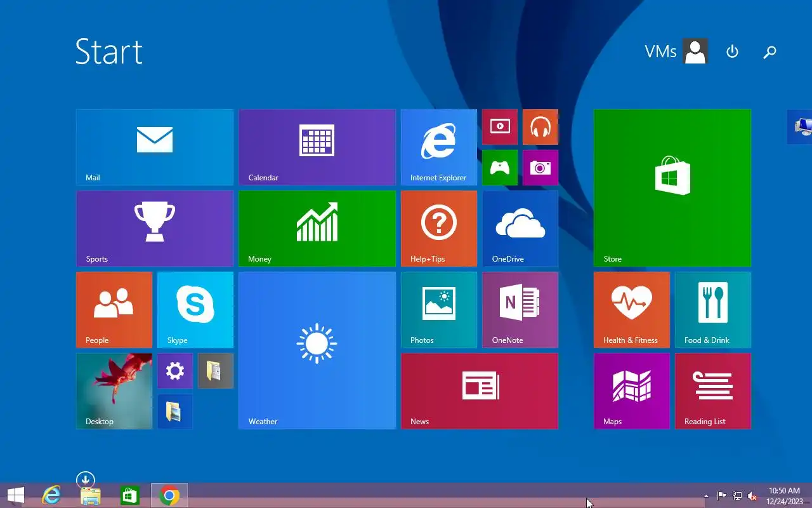Open the Mail tile
The height and width of the screenshot is (508, 812).
click(x=155, y=147)
